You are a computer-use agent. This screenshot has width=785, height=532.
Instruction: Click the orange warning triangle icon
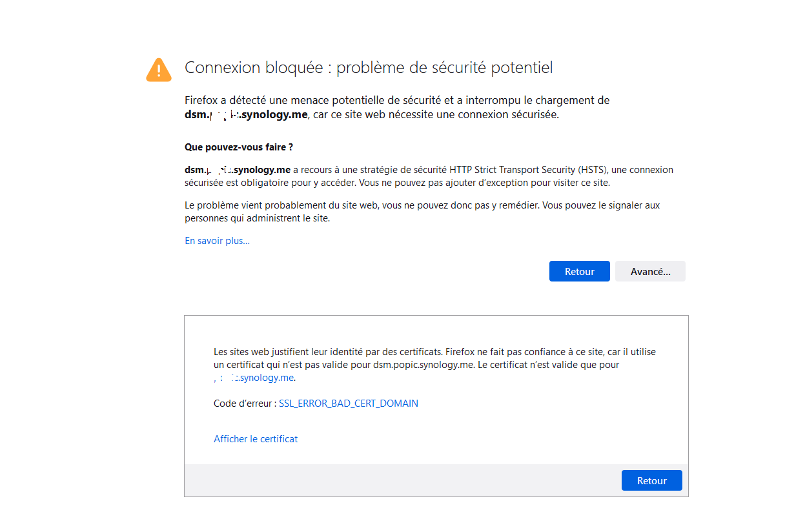tap(159, 70)
